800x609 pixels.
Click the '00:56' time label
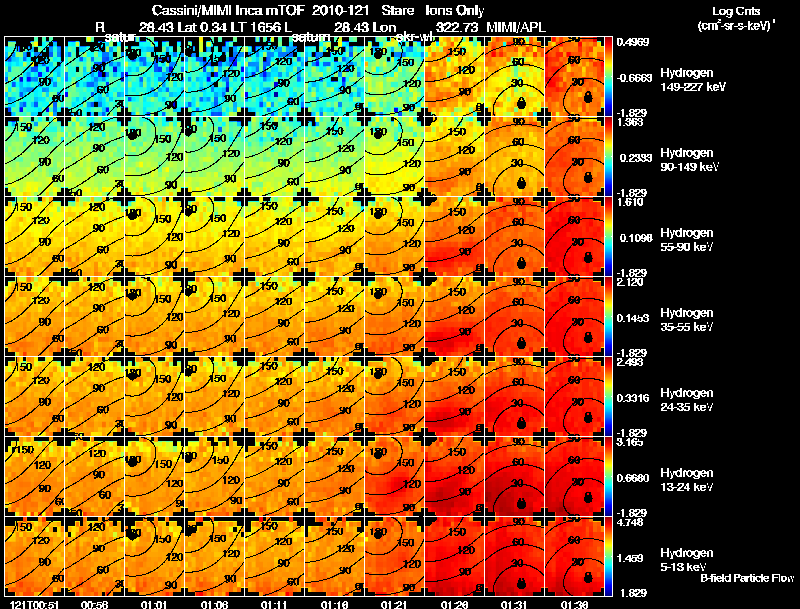[95, 605]
